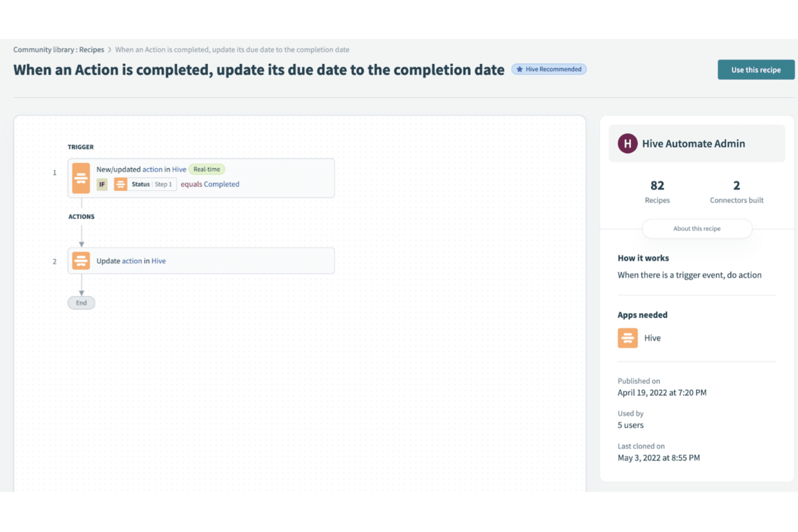Viewport: 798px width, 532px height.
Task: Click equals Completed condition text
Action: (210, 184)
